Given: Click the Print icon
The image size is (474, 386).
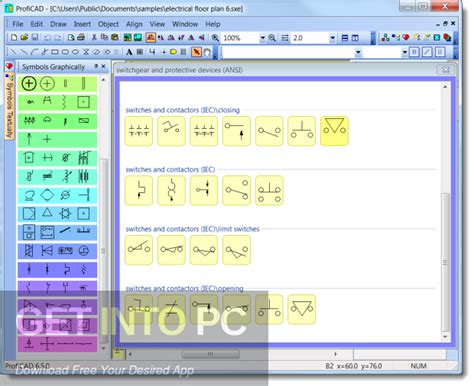Looking at the screenshot, I should [x=81, y=38].
